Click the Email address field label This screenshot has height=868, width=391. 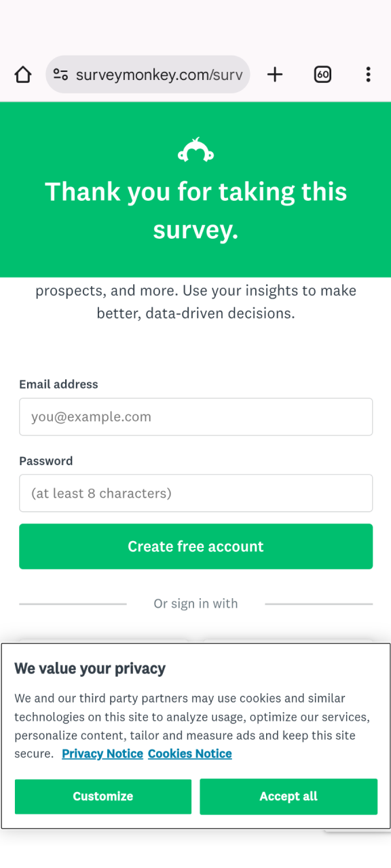(58, 384)
